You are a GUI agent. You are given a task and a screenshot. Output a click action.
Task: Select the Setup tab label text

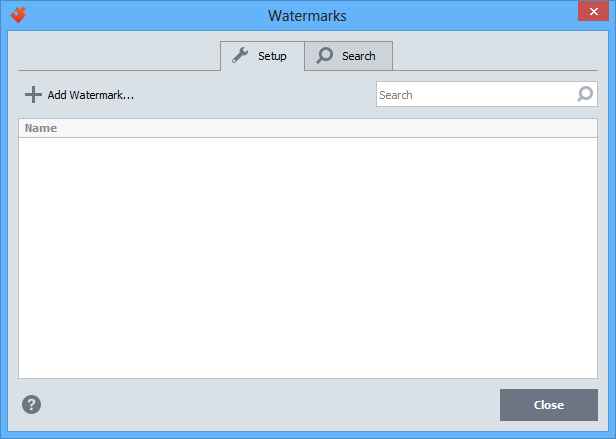point(272,56)
